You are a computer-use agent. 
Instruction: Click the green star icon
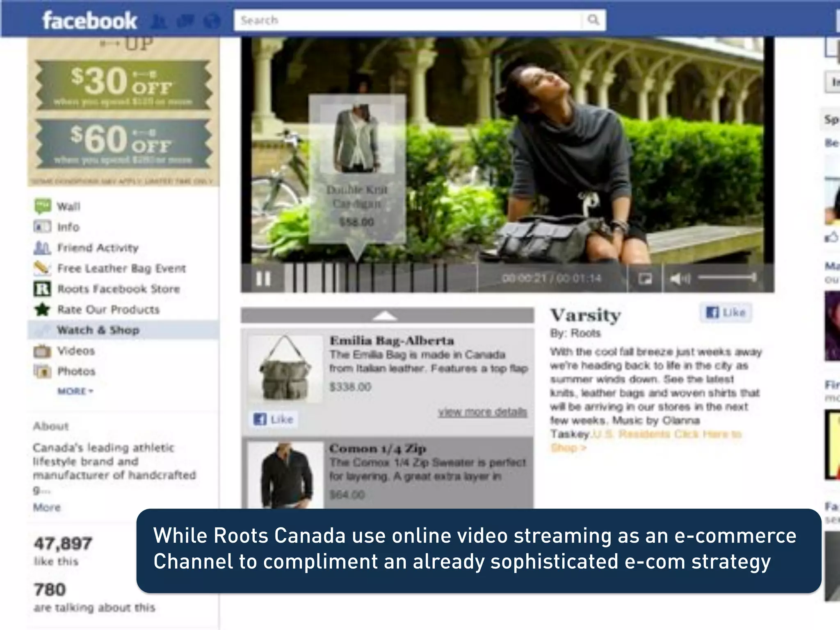tap(42, 309)
